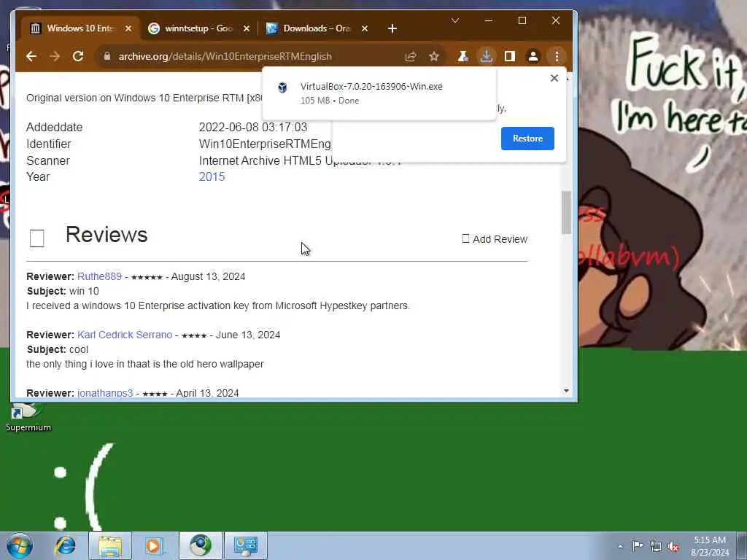Show hidden system tray icons
The image size is (747, 560).
coord(620,546)
